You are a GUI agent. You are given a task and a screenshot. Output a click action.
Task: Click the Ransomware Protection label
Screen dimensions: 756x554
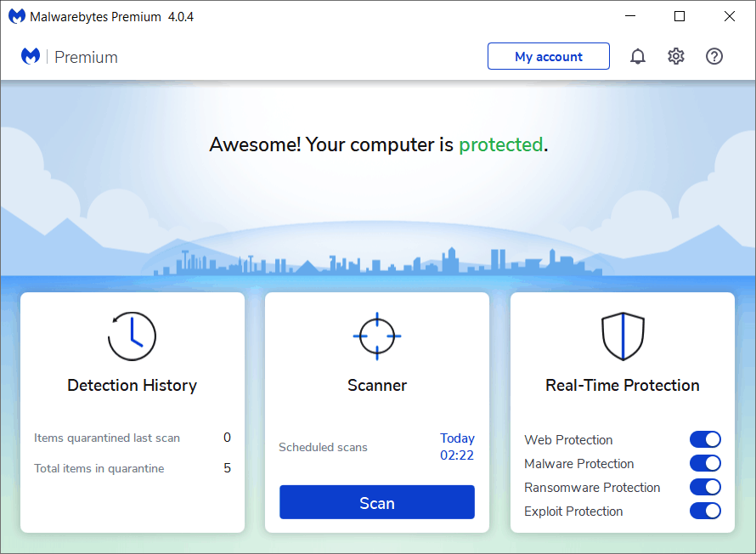(592, 488)
